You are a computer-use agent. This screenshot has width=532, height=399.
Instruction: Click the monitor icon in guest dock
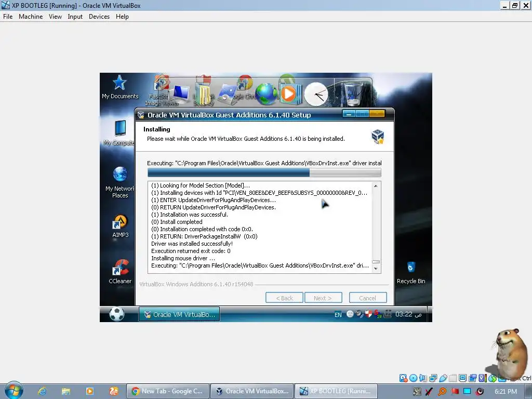click(180, 94)
